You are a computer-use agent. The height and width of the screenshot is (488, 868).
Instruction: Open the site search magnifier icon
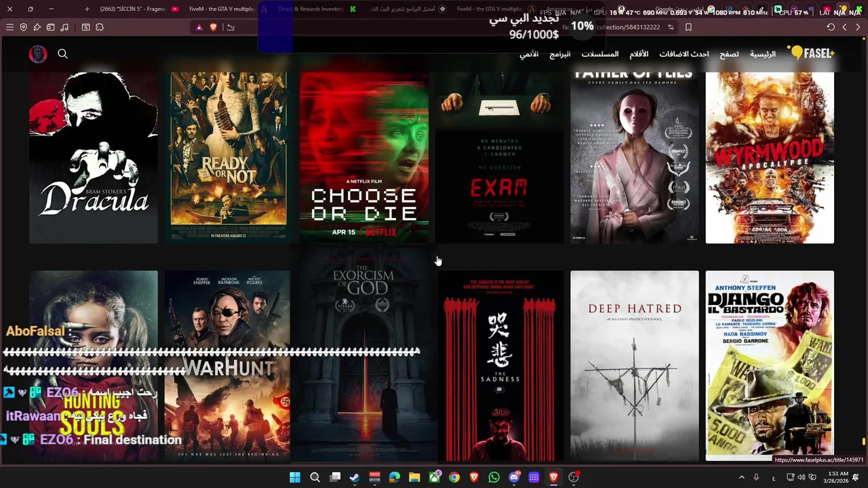coord(63,54)
